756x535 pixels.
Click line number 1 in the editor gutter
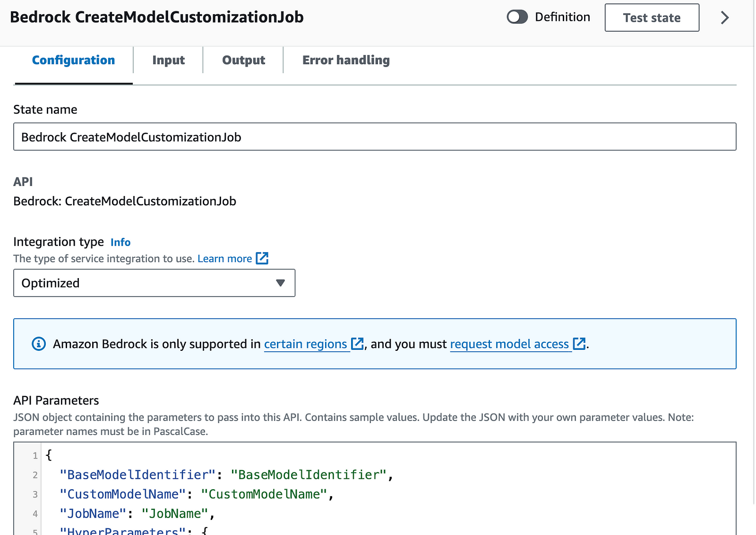(x=35, y=456)
